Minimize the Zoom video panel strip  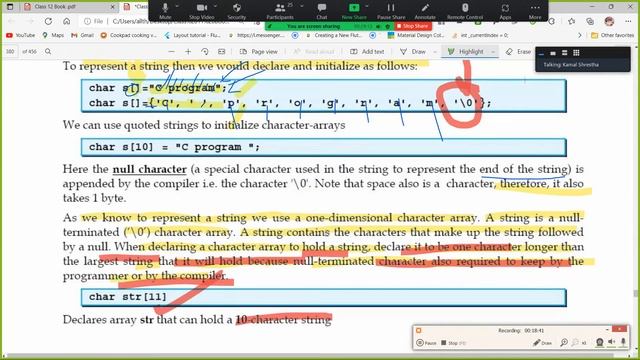(x=541, y=53)
